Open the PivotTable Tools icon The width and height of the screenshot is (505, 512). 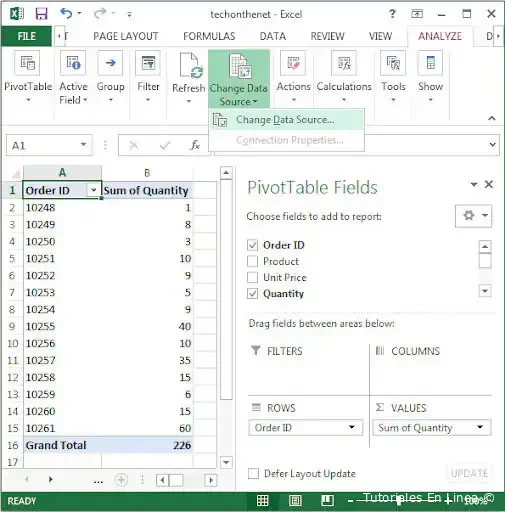[x=393, y=63]
